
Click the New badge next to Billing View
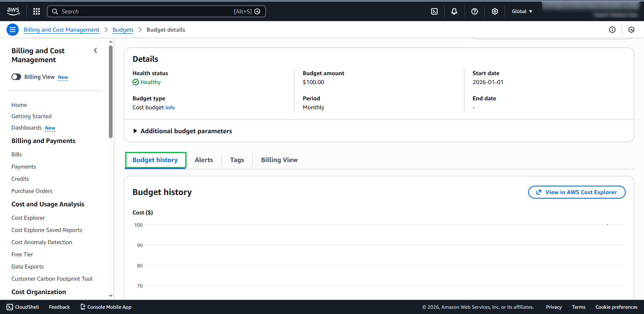[63, 77]
